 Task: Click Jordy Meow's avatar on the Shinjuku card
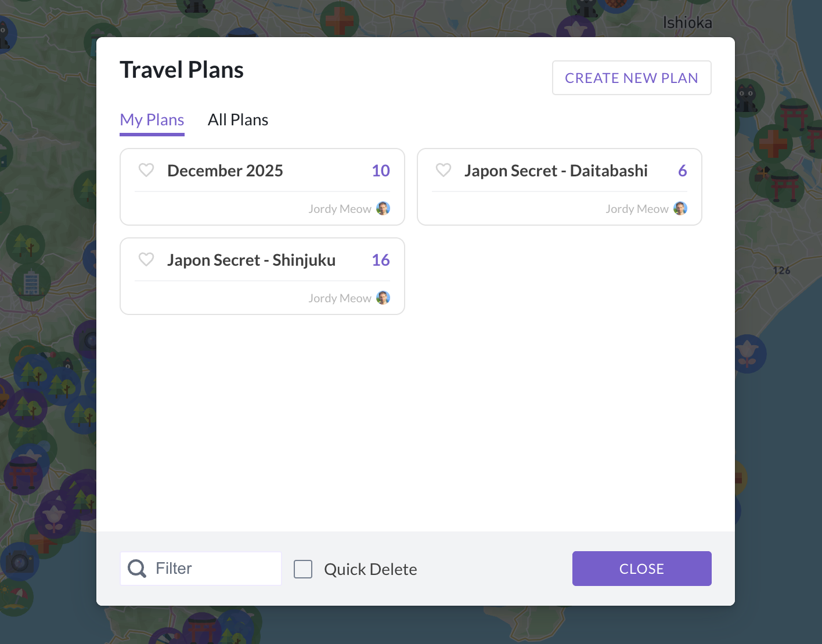coord(383,298)
